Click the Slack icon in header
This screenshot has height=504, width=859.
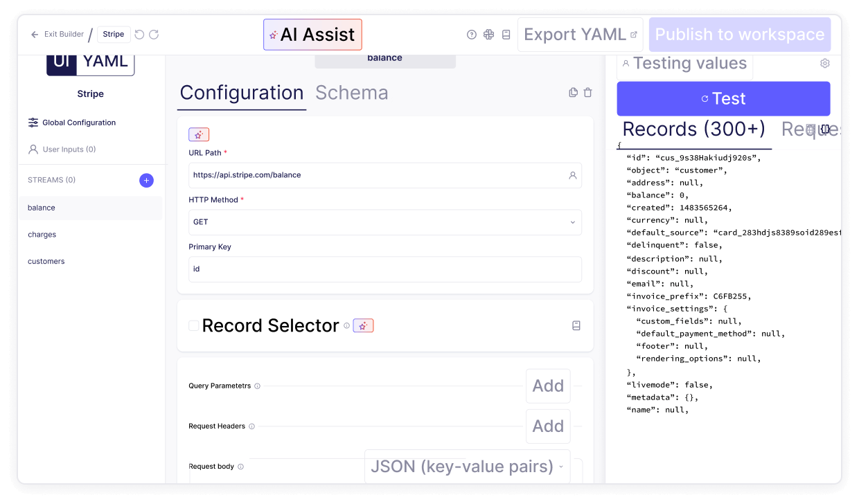coord(489,35)
